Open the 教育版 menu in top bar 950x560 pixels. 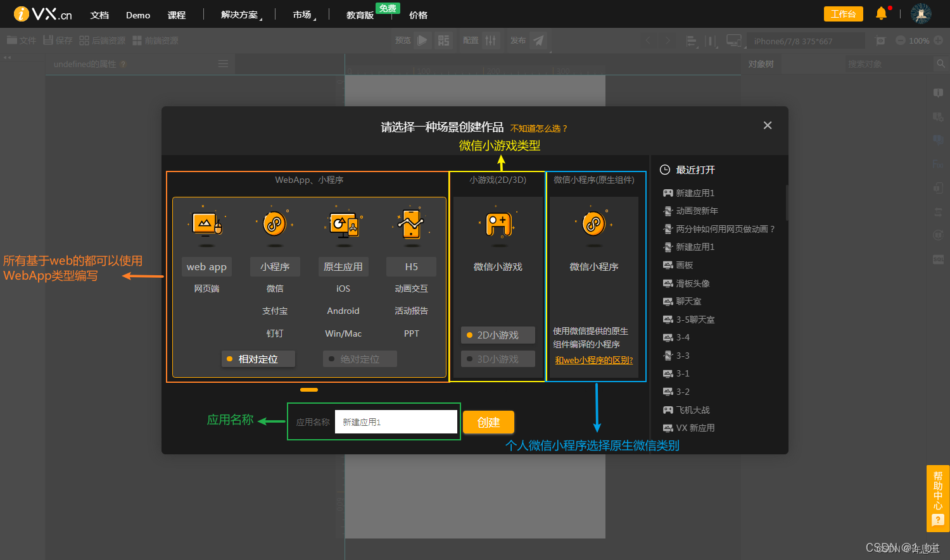point(359,15)
